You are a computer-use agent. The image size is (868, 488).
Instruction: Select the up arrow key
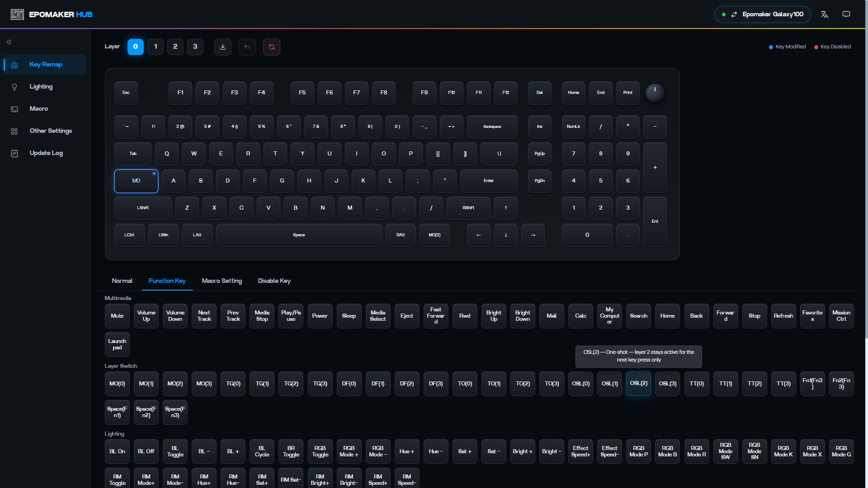(506, 208)
